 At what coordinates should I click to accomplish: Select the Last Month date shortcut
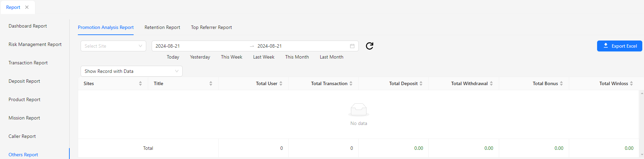331,57
